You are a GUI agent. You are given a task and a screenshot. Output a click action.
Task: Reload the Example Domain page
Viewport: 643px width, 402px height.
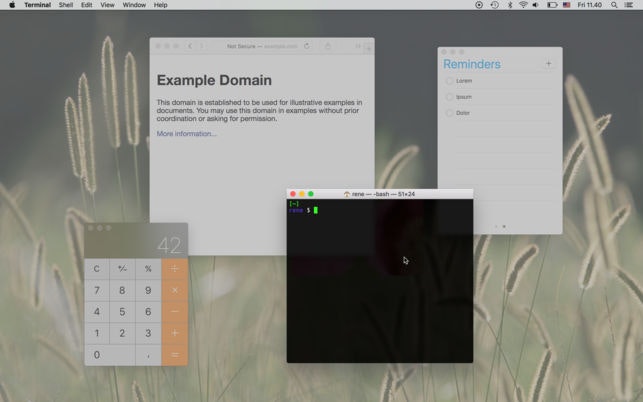click(307, 46)
